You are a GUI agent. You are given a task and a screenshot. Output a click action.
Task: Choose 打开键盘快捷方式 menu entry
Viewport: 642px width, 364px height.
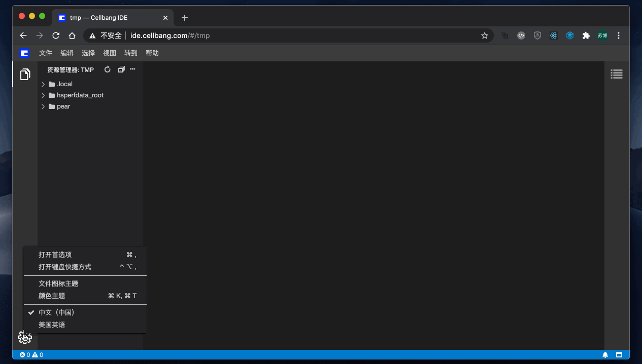tap(85, 267)
